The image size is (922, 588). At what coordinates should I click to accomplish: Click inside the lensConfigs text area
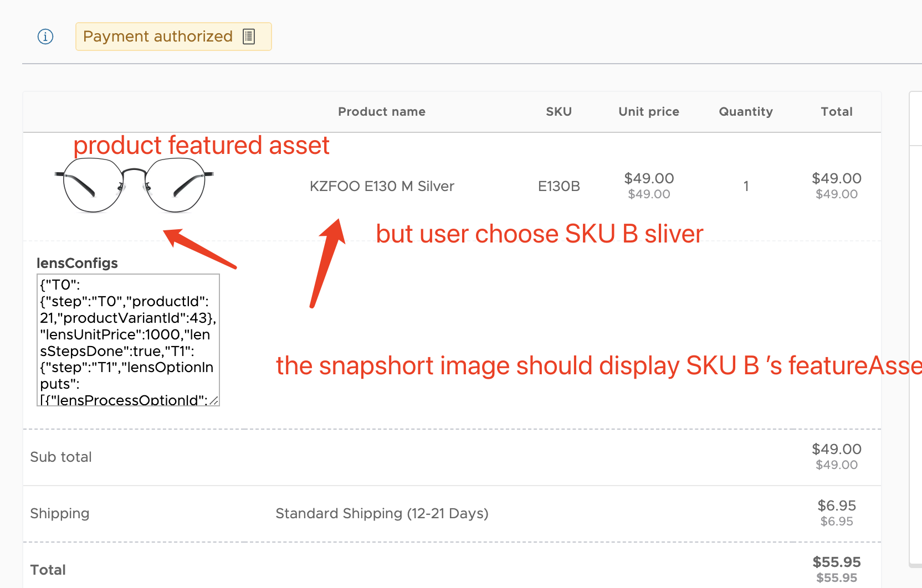click(x=127, y=341)
